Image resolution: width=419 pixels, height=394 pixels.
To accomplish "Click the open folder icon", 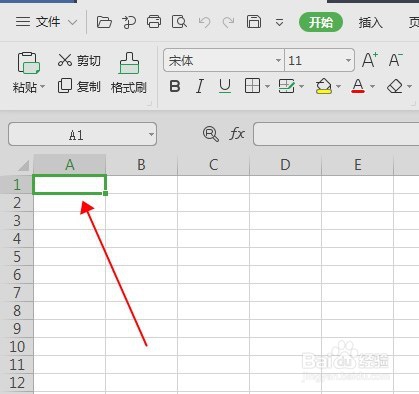I will (104, 22).
